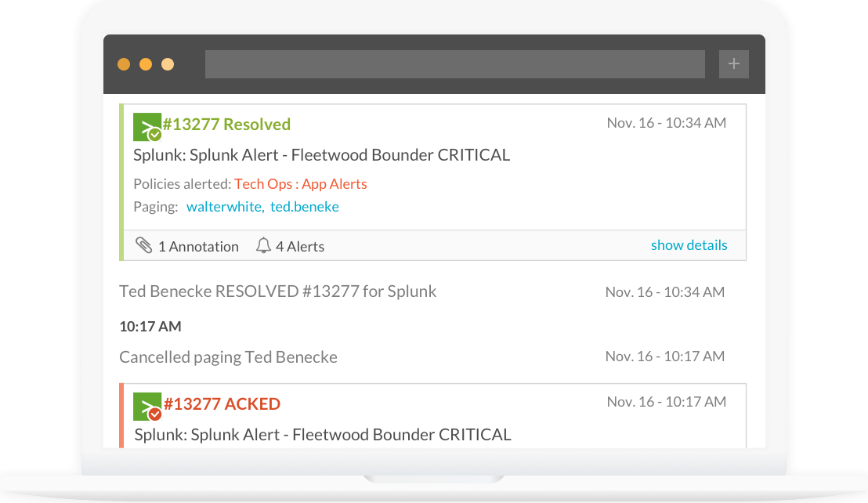Screen dimensions: 868x503
Task: Open a new browser tab with the plus icon
Action: pyautogui.click(x=734, y=63)
